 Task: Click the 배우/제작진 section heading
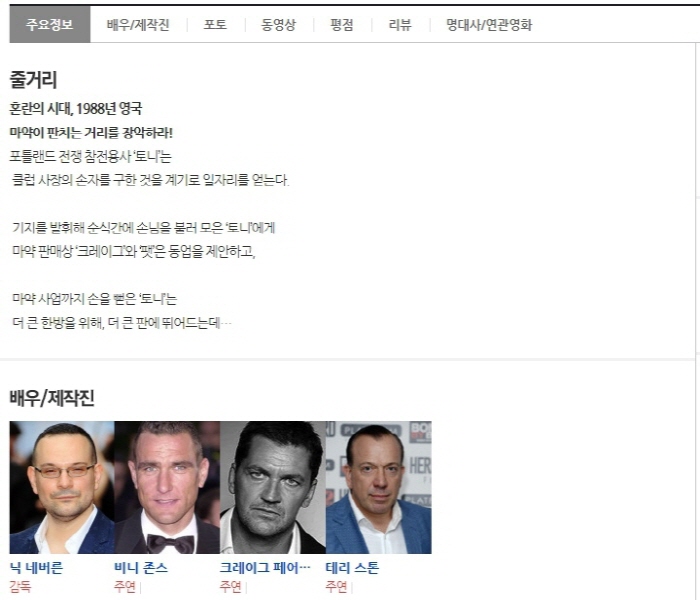52,398
